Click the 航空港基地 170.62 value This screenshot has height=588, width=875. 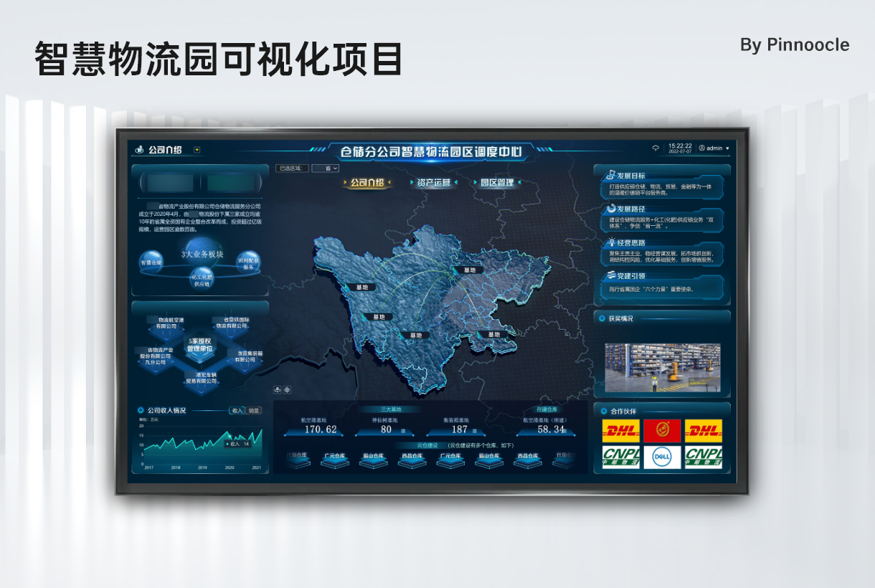pyautogui.click(x=321, y=430)
